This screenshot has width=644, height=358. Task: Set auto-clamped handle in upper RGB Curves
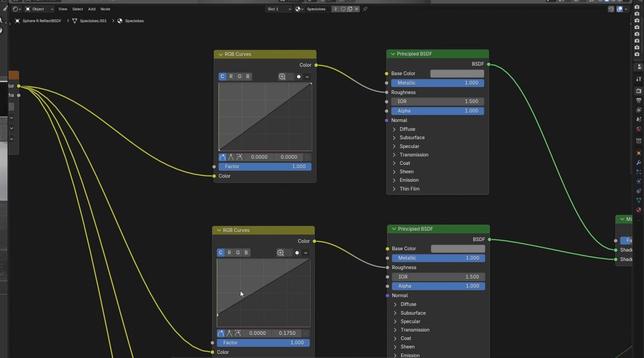(x=239, y=157)
